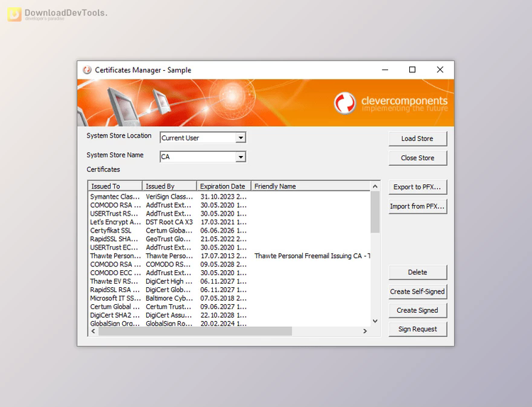Click the application icon in title bar

pos(87,70)
